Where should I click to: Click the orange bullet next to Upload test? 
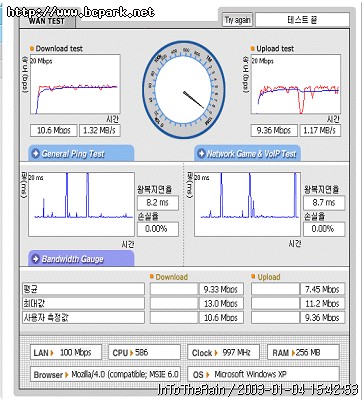click(x=253, y=49)
